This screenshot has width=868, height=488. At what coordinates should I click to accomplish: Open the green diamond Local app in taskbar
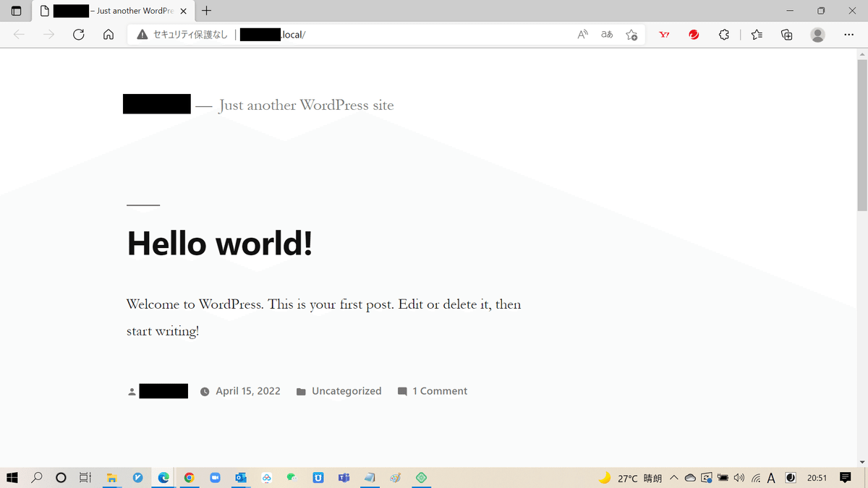(x=422, y=478)
